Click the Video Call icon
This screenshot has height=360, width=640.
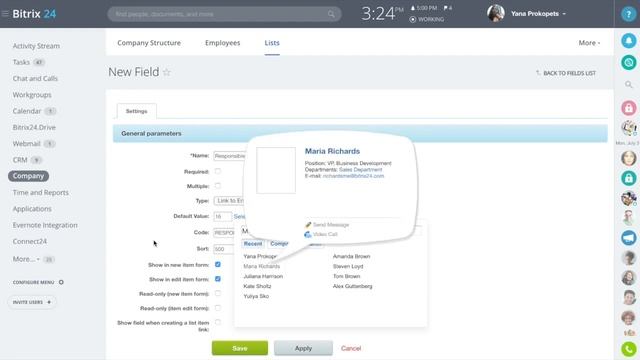tap(308, 234)
